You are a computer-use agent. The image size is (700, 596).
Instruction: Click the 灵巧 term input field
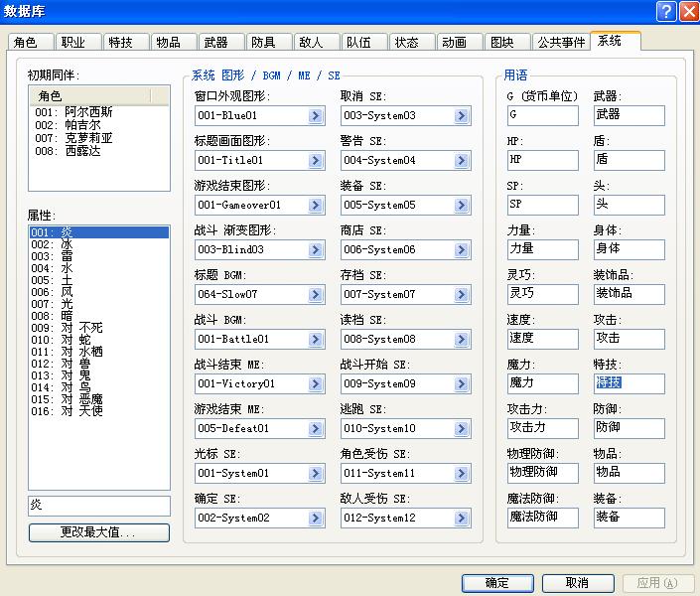pyautogui.click(x=542, y=294)
